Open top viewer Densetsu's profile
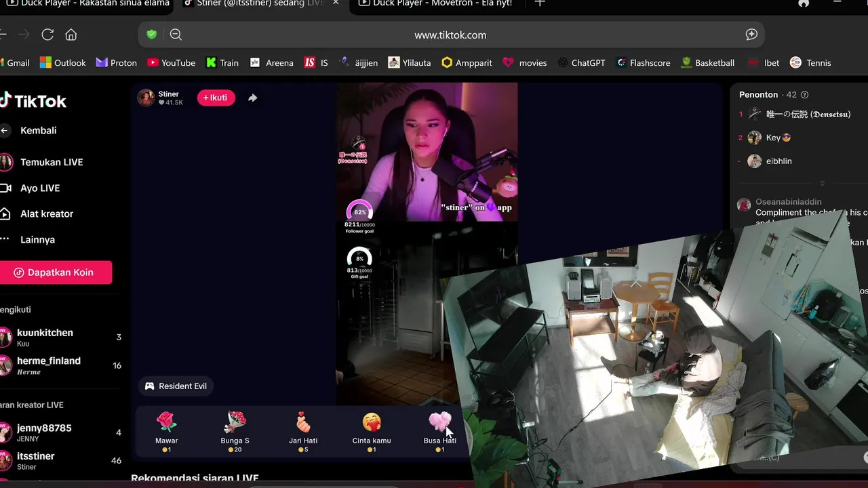 [795, 114]
